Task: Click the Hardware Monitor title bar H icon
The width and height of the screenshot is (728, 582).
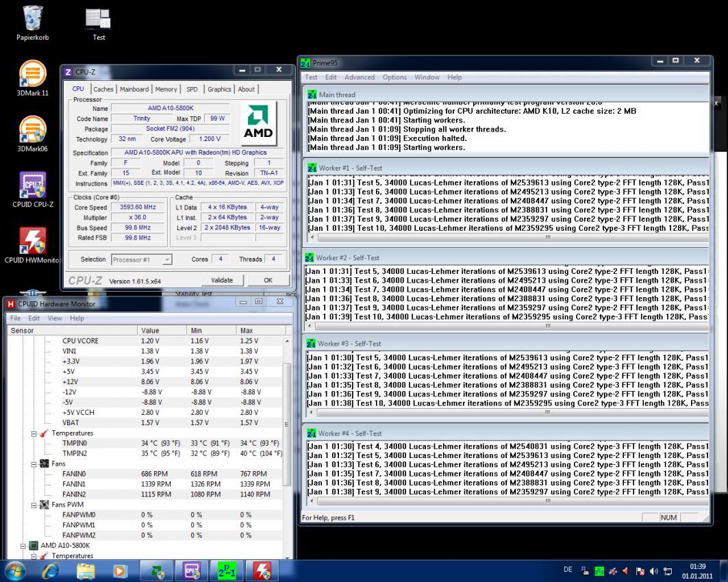Action: 11,304
